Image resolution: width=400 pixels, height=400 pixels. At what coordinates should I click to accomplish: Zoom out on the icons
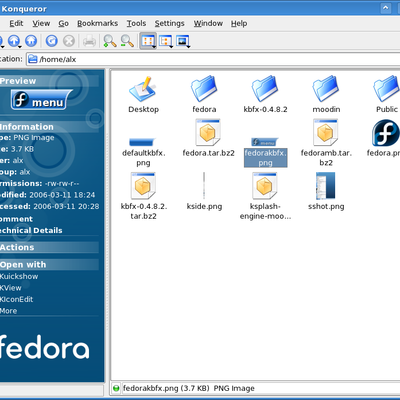click(x=127, y=41)
